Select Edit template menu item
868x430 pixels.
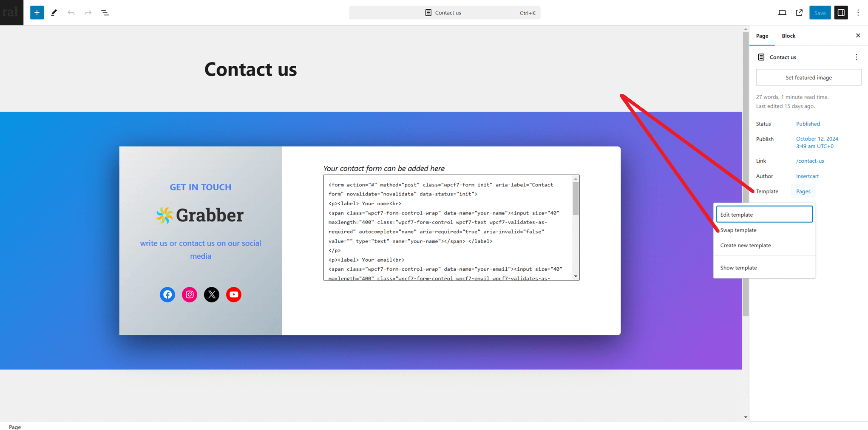point(764,214)
